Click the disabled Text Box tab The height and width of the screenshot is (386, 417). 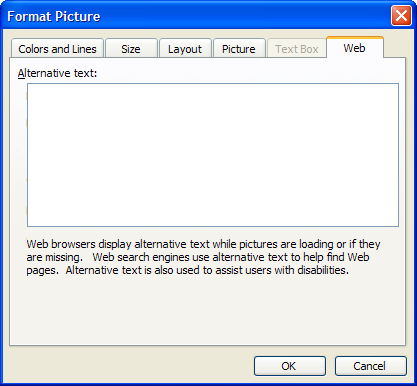(x=297, y=49)
